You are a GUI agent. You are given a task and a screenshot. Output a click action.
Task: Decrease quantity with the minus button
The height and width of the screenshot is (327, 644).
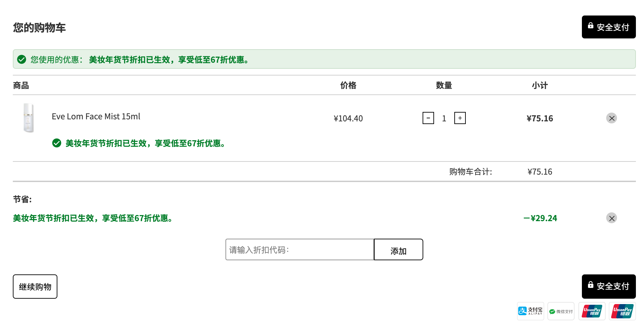[x=428, y=118]
